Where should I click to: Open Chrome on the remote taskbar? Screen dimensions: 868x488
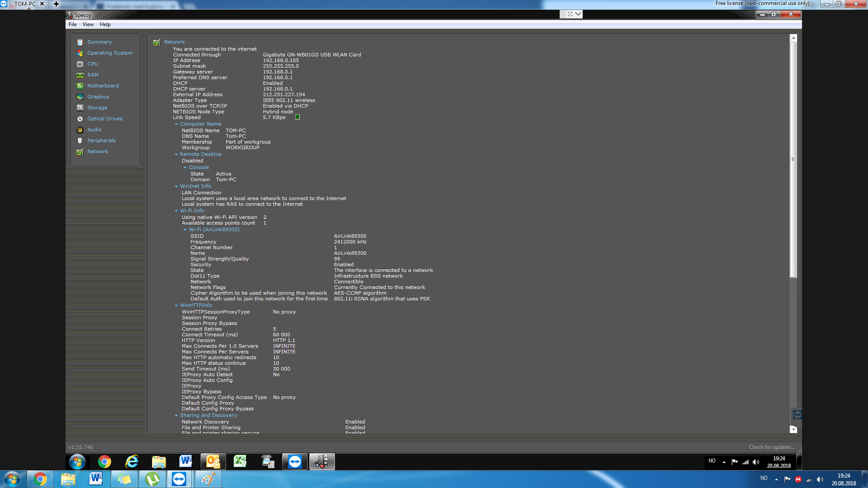point(104,461)
